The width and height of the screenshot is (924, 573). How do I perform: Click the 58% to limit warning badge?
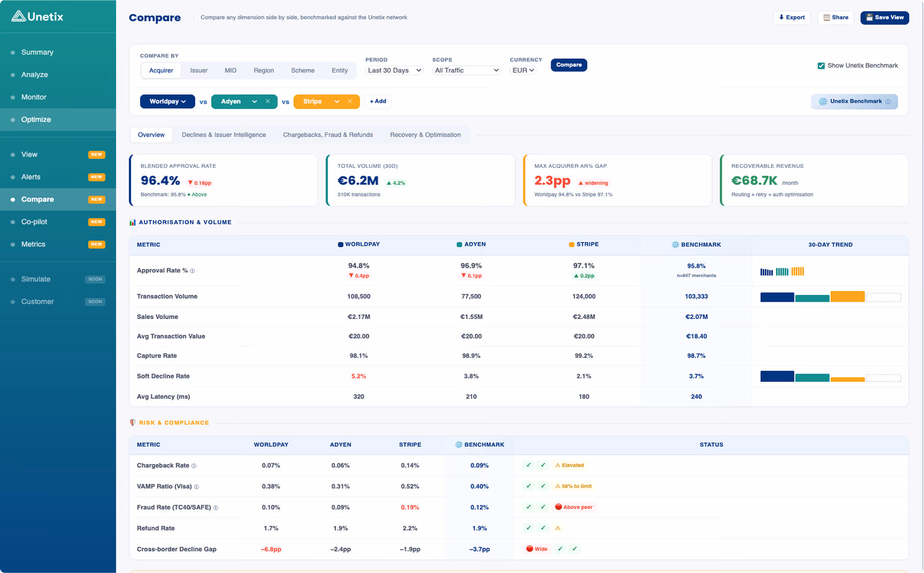click(573, 486)
